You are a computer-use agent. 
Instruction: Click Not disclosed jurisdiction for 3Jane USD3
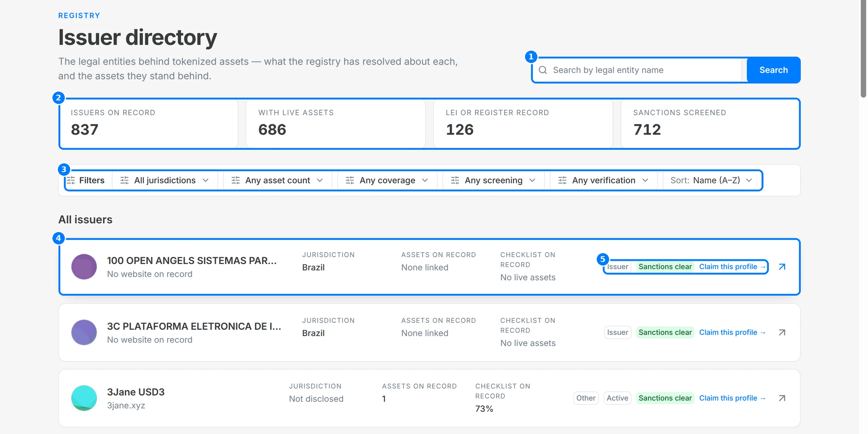(x=316, y=399)
